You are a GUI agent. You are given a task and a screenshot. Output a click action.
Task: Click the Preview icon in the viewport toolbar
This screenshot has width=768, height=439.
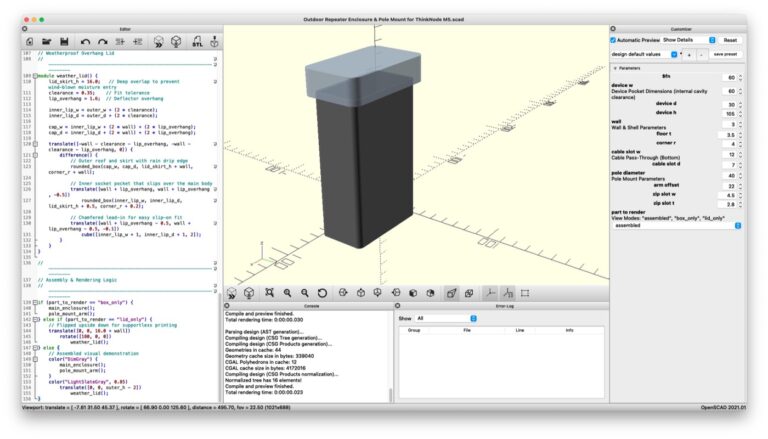click(231, 293)
